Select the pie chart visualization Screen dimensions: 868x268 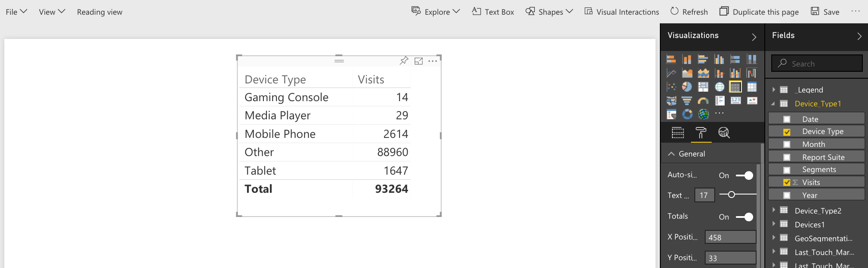click(x=687, y=87)
